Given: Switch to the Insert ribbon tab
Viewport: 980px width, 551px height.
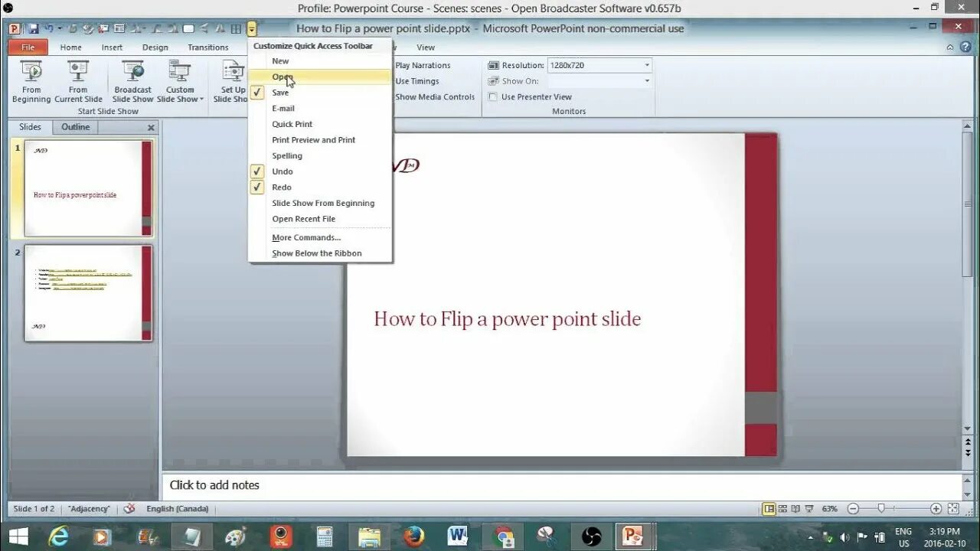Looking at the screenshot, I should coord(112,47).
